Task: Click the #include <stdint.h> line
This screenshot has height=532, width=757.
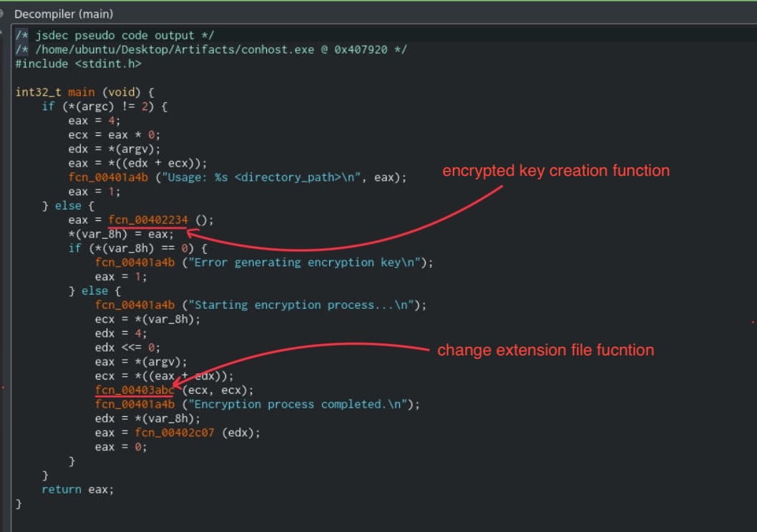Action: (78, 64)
